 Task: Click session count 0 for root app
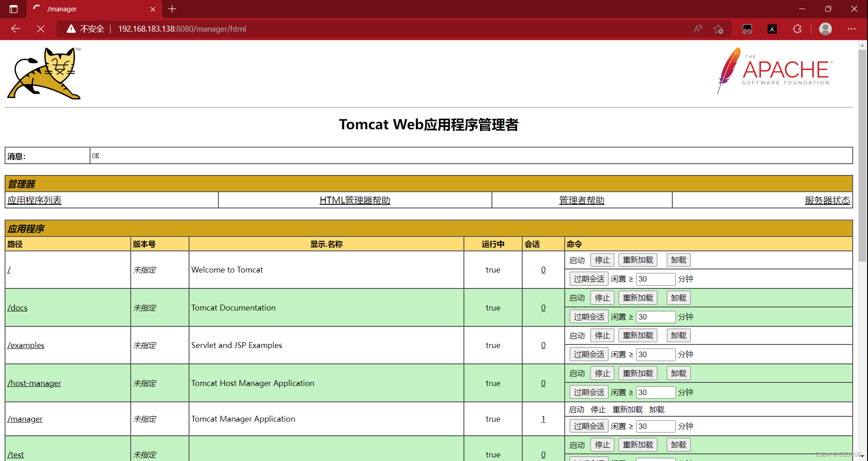tap(543, 270)
